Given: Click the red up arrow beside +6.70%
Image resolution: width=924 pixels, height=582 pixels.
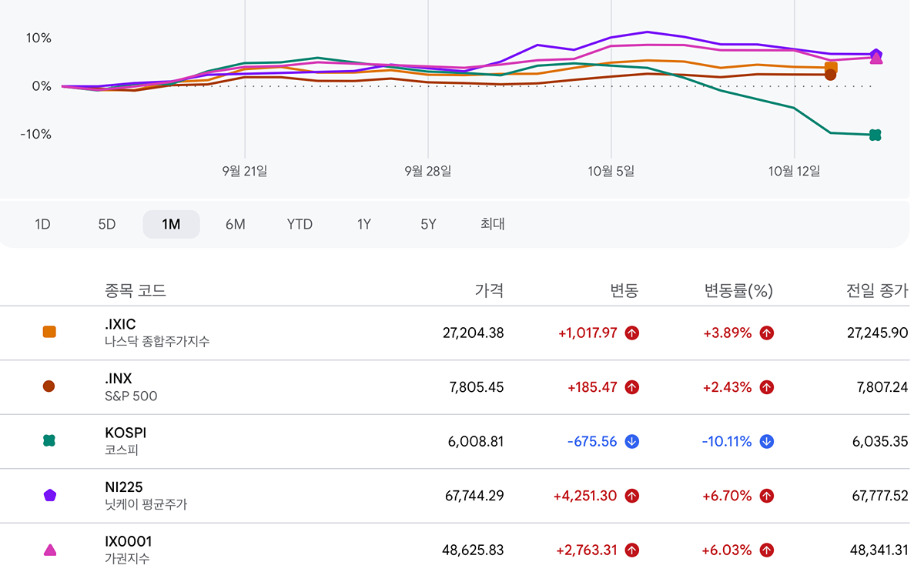Looking at the screenshot, I should (767, 496).
